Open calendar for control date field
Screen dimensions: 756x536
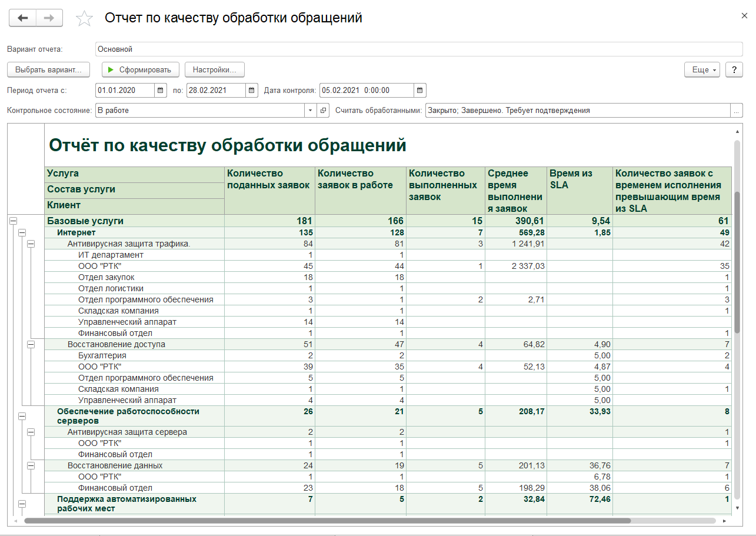[420, 91]
